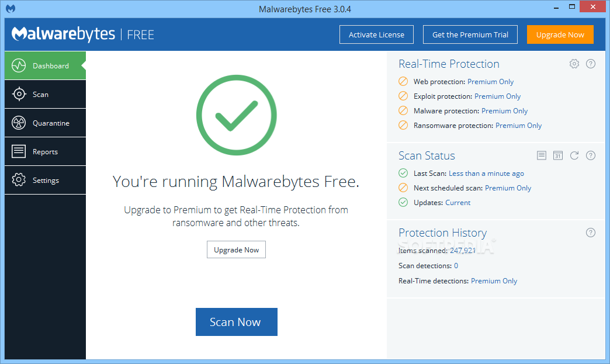Viewport: 610px width, 364px height.
Task: Switch to the Dashboard tab
Action: point(45,65)
